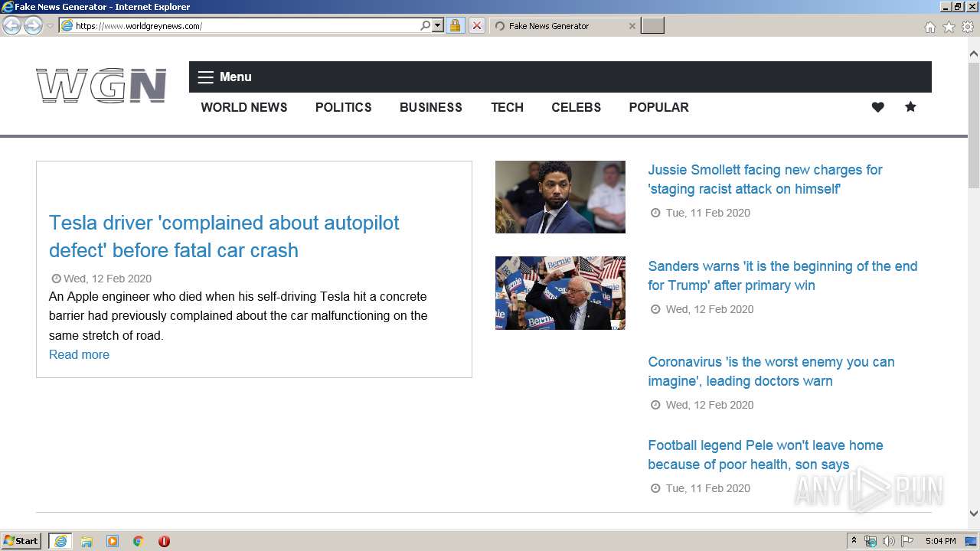Open the Jussie Smollett new charges headline
980x551 pixels.
pyautogui.click(x=765, y=179)
